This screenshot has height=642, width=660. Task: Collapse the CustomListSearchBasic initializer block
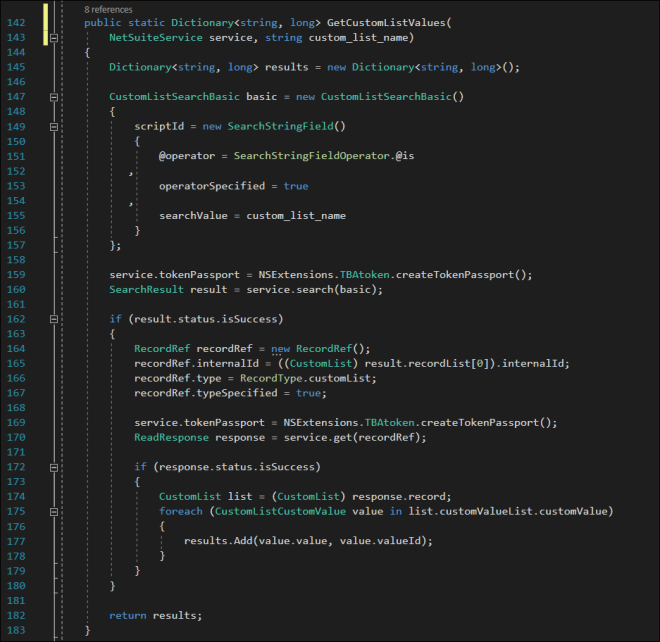[x=54, y=96]
